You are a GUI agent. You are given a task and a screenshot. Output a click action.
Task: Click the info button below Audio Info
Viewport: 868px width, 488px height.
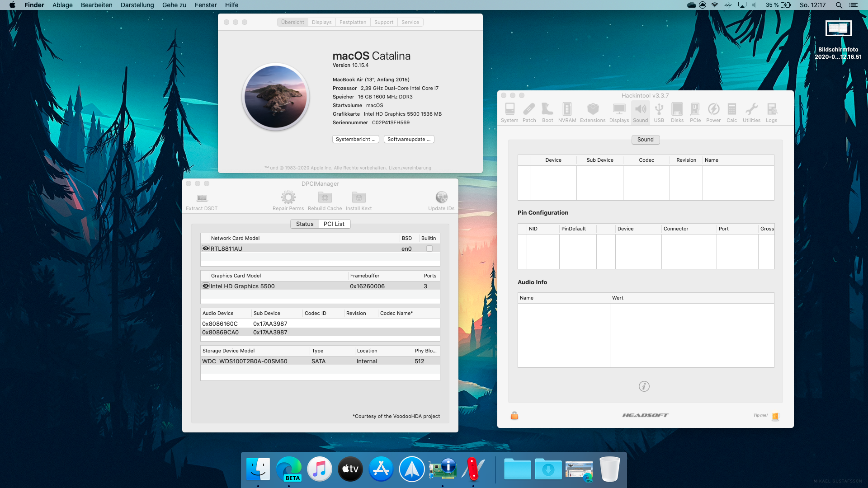(644, 386)
